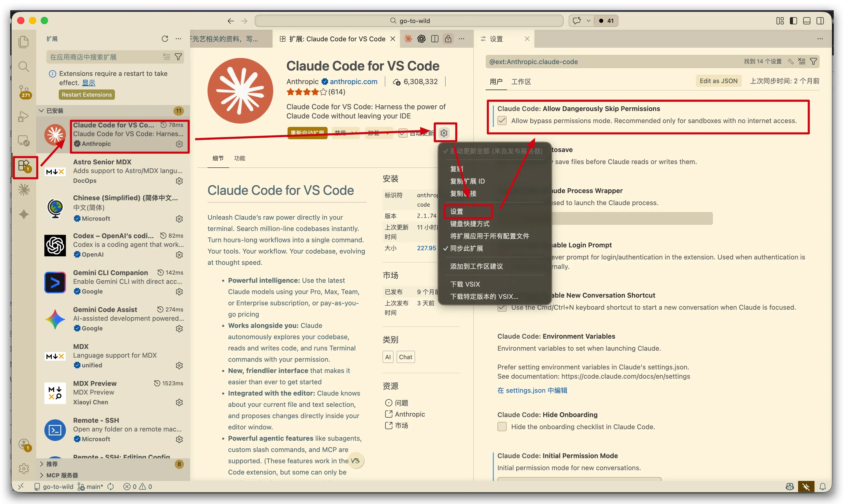Viewport: 844px width, 504px height.
Task: Open the 禁用 button dropdown arrow
Action: [x=354, y=133]
